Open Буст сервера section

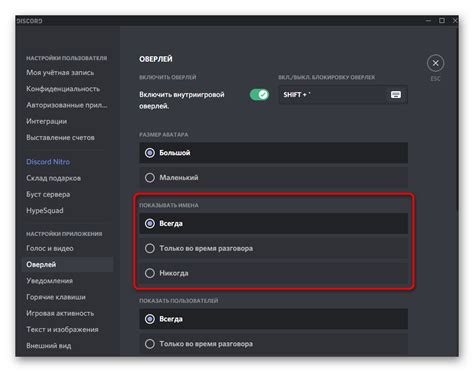coord(48,194)
